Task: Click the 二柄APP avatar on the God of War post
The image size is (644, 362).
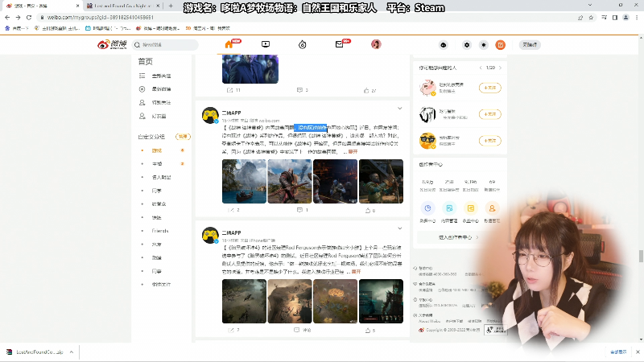Action: (210, 115)
